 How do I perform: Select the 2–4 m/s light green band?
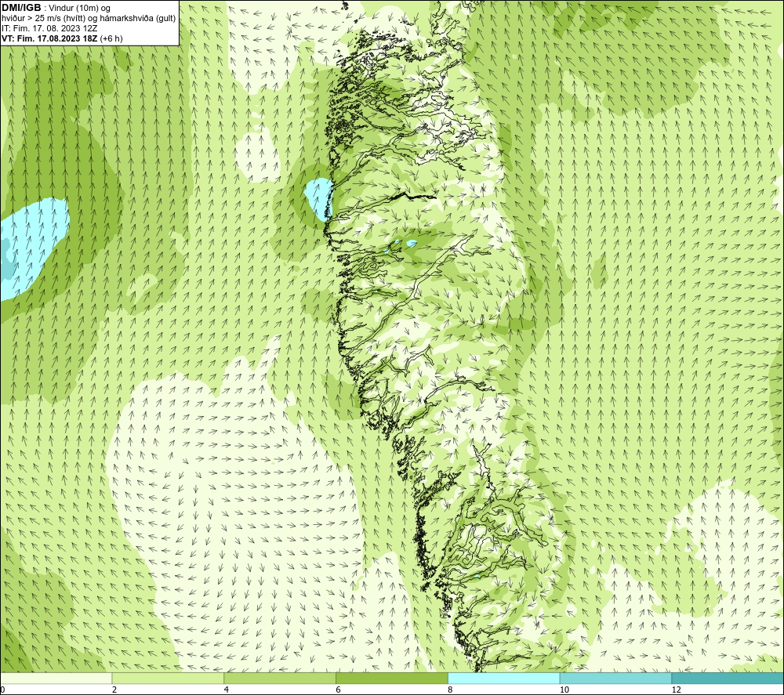tap(168, 678)
